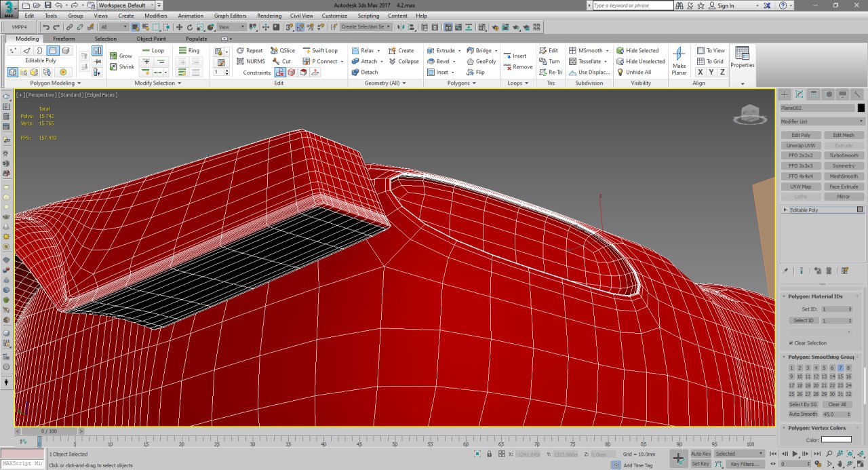Toggle smoothing group 7
The image size is (868, 470).
(x=840, y=368)
